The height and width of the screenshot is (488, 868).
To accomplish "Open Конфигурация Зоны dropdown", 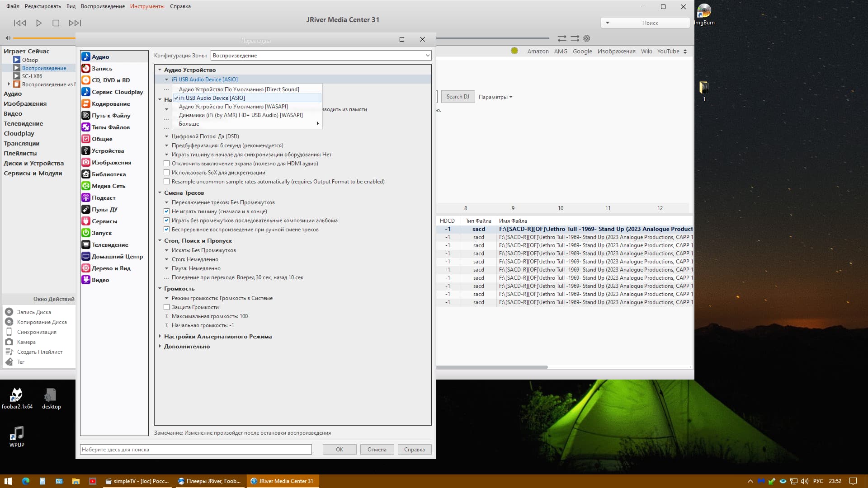I will point(321,56).
